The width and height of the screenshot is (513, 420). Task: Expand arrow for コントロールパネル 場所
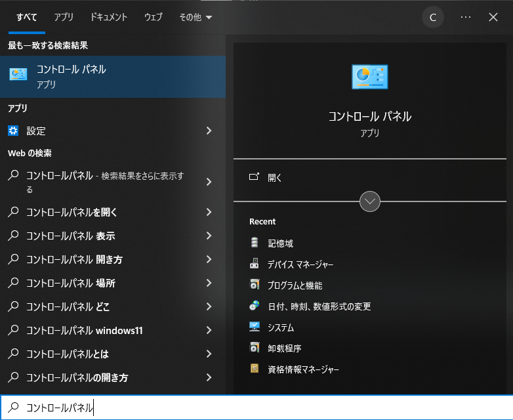[209, 282]
